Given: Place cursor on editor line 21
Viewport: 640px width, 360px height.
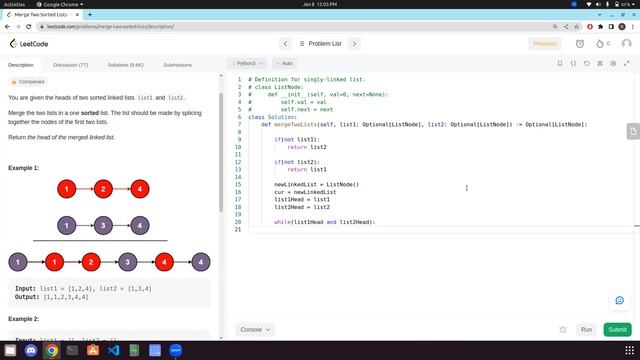Looking at the screenshot, I should (441, 230).
